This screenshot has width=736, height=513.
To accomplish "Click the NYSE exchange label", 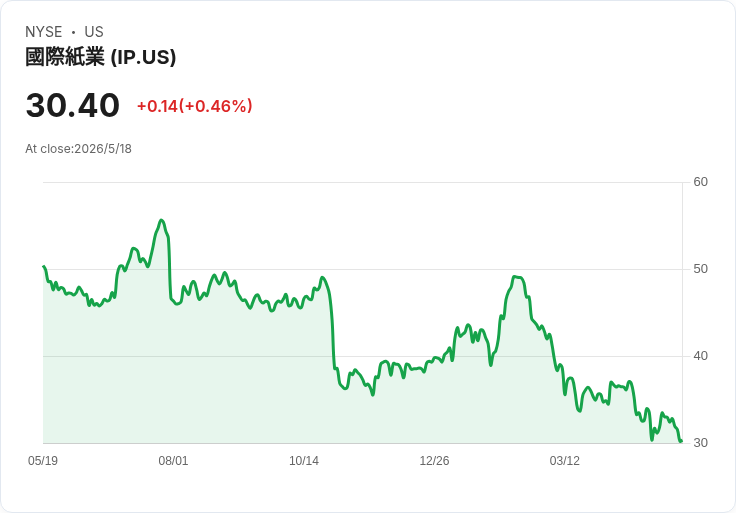I will [x=44, y=32].
